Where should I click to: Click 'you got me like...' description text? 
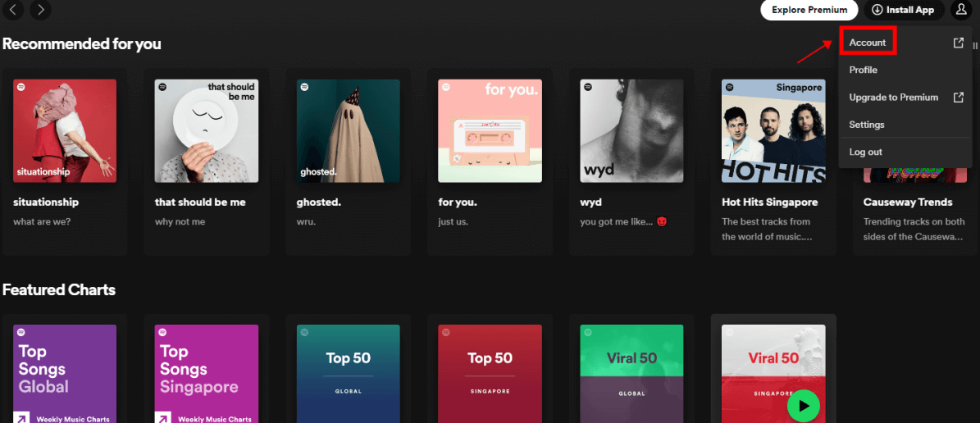(616, 222)
